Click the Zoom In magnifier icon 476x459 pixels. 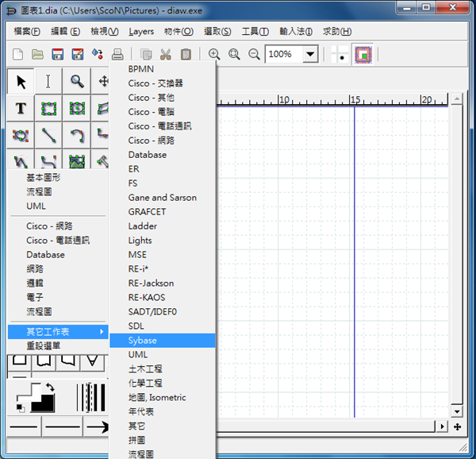click(214, 55)
